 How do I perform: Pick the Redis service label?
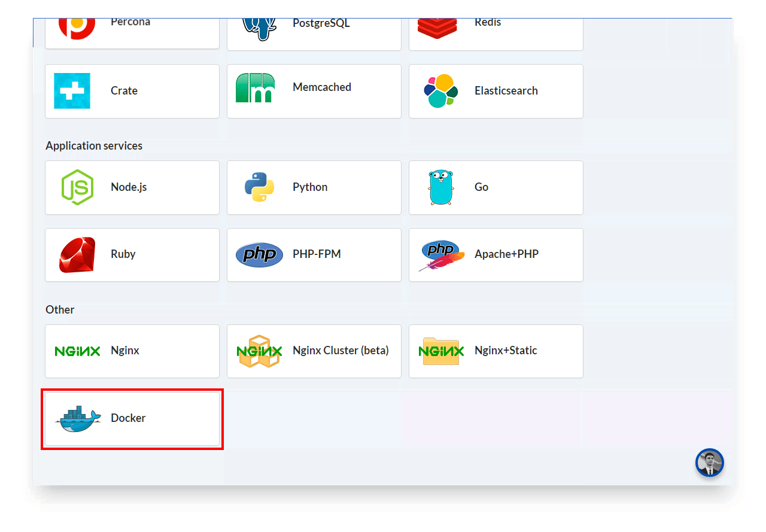[x=488, y=22]
